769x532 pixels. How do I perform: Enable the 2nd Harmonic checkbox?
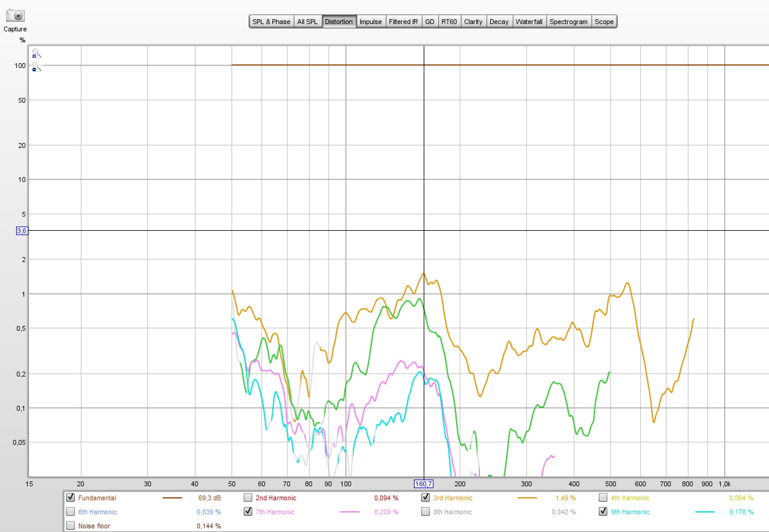248,497
